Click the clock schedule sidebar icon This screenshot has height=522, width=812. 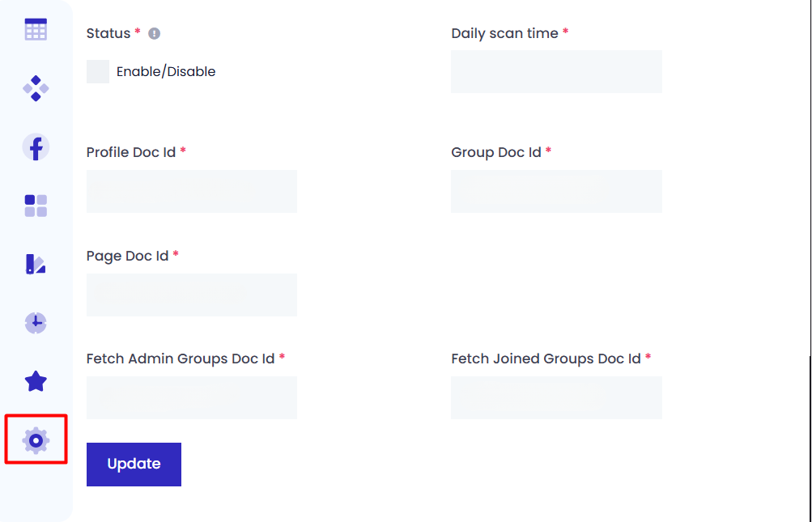[x=36, y=323]
